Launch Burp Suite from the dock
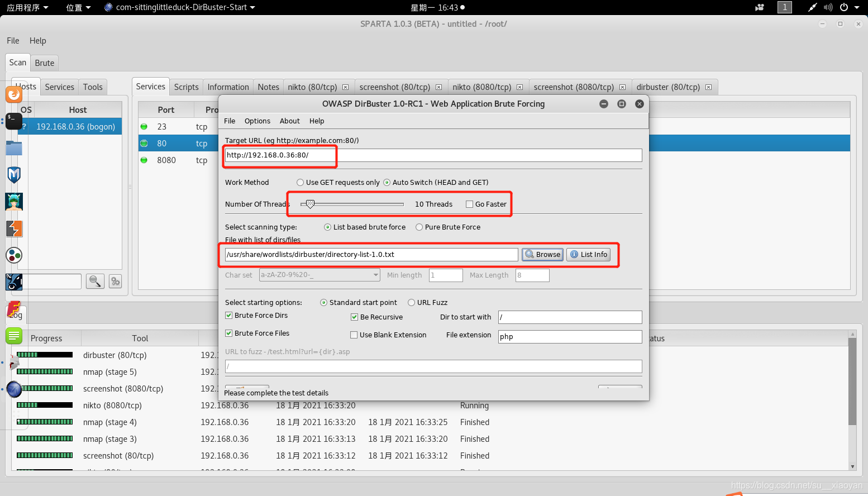The width and height of the screenshot is (868, 496). (14, 228)
